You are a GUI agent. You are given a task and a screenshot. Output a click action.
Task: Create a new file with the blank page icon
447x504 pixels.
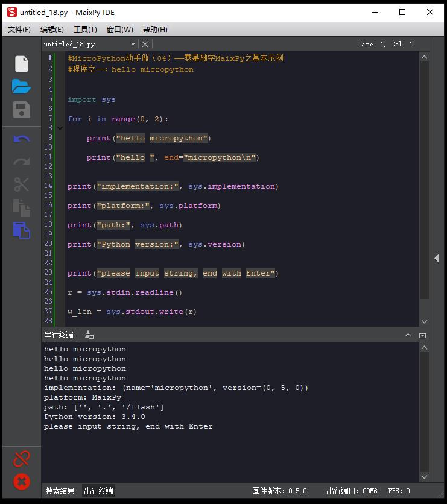22,64
